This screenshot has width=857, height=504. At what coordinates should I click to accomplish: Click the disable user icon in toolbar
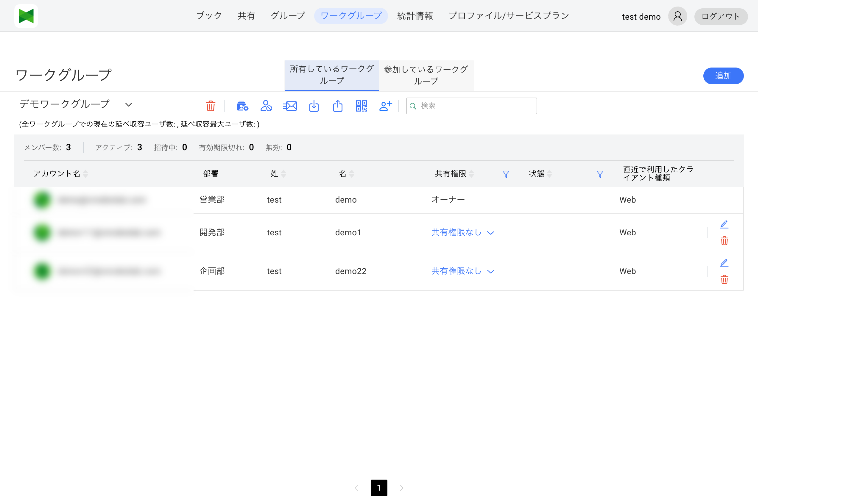click(266, 106)
